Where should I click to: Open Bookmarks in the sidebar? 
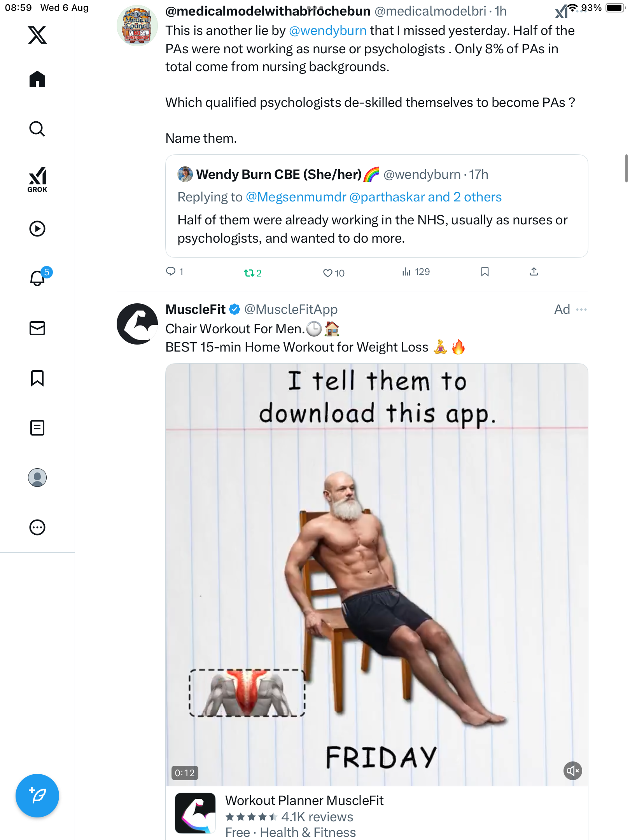click(x=37, y=378)
